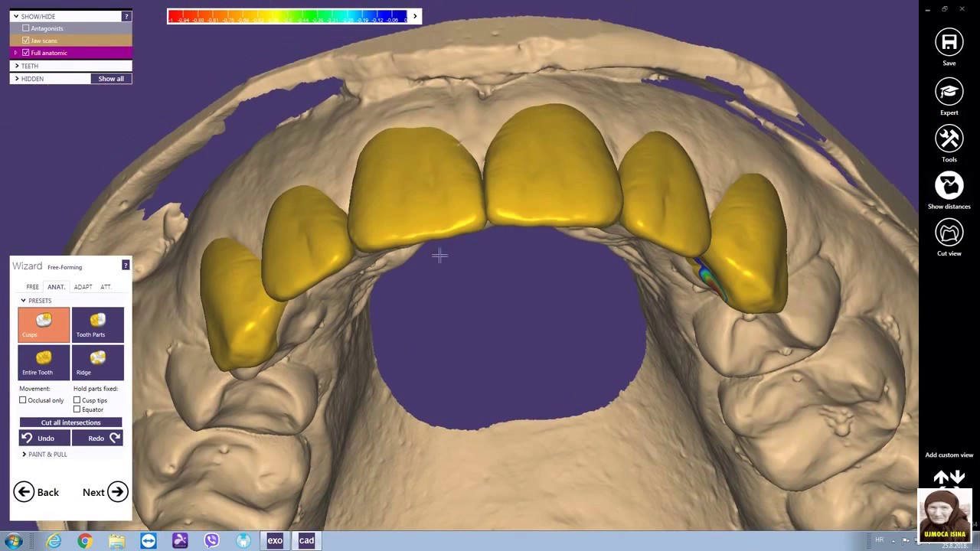This screenshot has width=980, height=551.
Task: Open the Windows Start menu
Action: tap(13, 541)
